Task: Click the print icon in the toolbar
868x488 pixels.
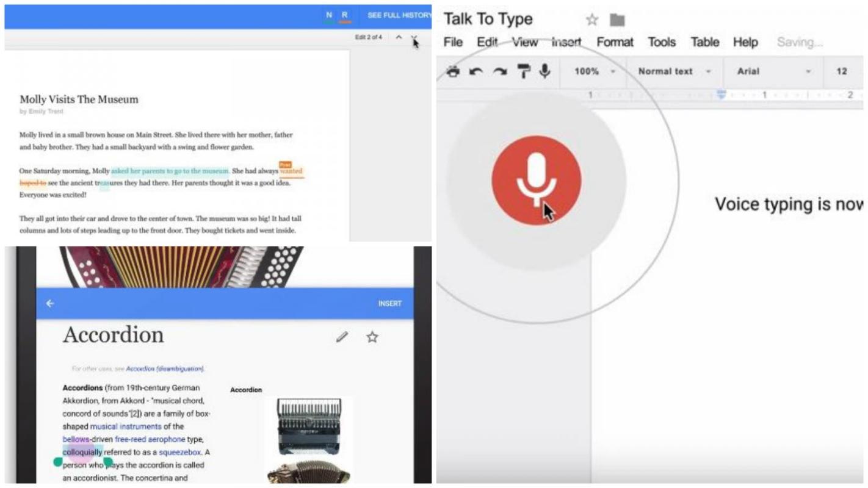Action: pyautogui.click(x=453, y=71)
